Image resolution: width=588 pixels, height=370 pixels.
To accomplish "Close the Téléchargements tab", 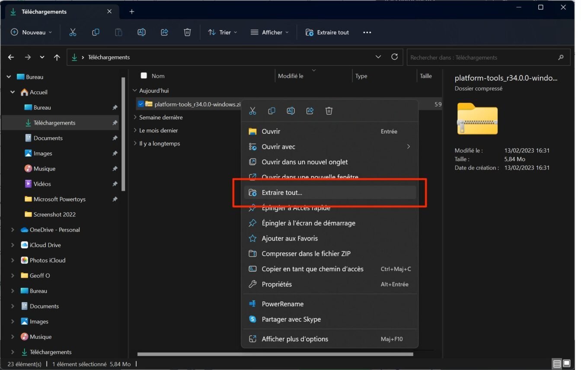I will (109, 12).
